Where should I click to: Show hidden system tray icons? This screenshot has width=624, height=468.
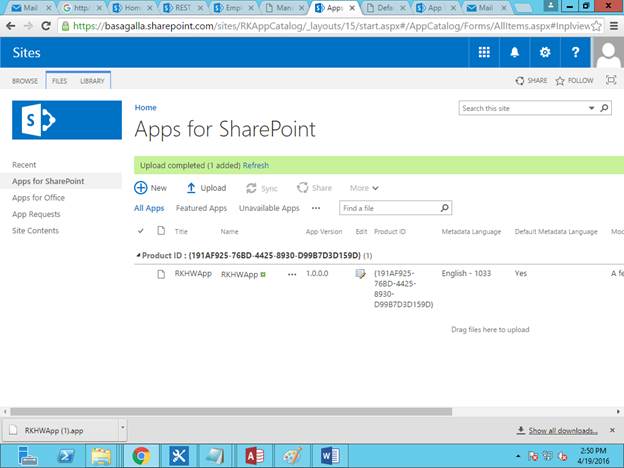point(518,456)
